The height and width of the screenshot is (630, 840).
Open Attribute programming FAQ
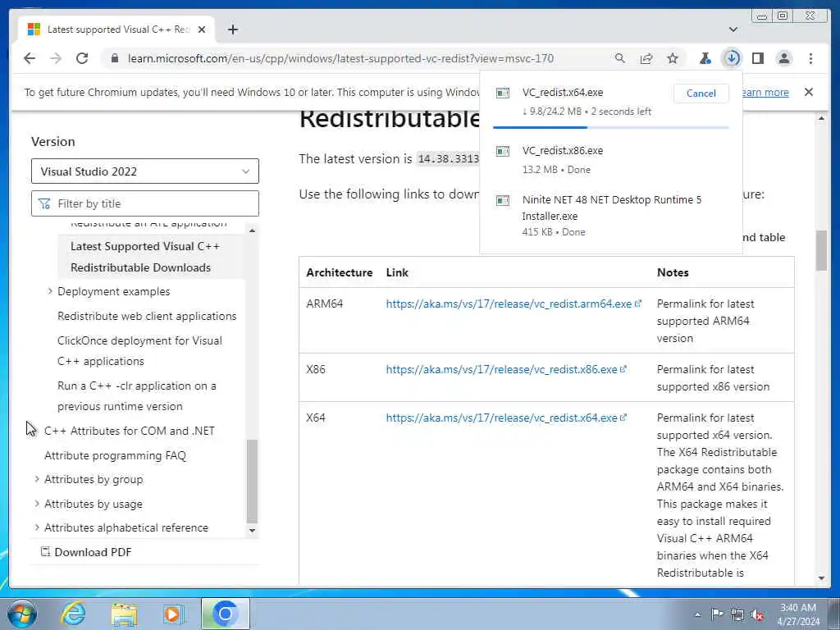click(x=115, y=455)
